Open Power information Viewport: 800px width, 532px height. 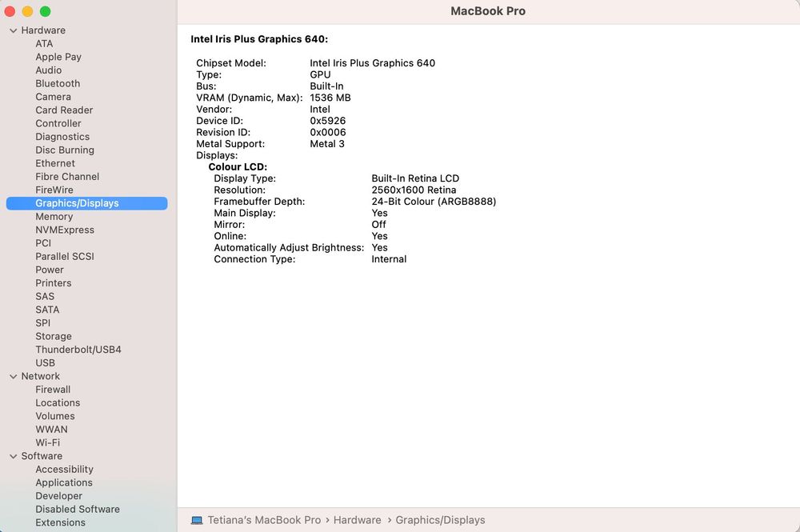(50, 270)
